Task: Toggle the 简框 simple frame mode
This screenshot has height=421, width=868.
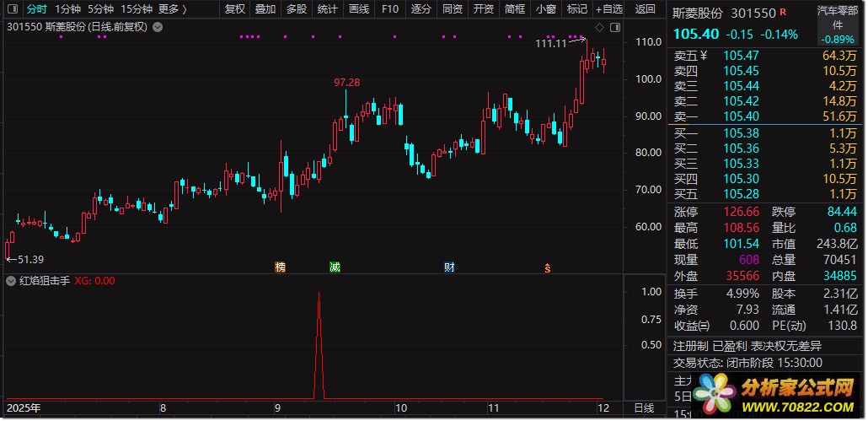Action: tap(515, 9)
